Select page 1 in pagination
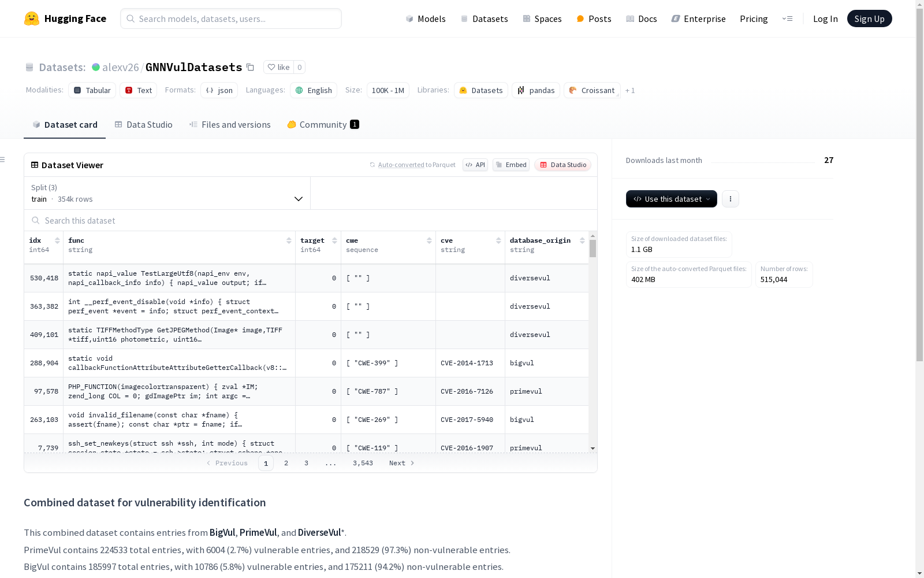This screenshot has width=924, height=578. pos(266,463)
